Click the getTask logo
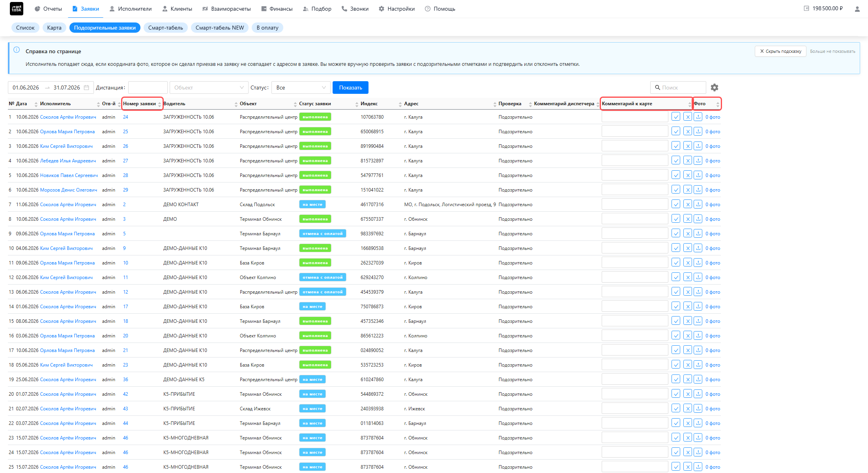868x473 pixels. coord(17,9)
